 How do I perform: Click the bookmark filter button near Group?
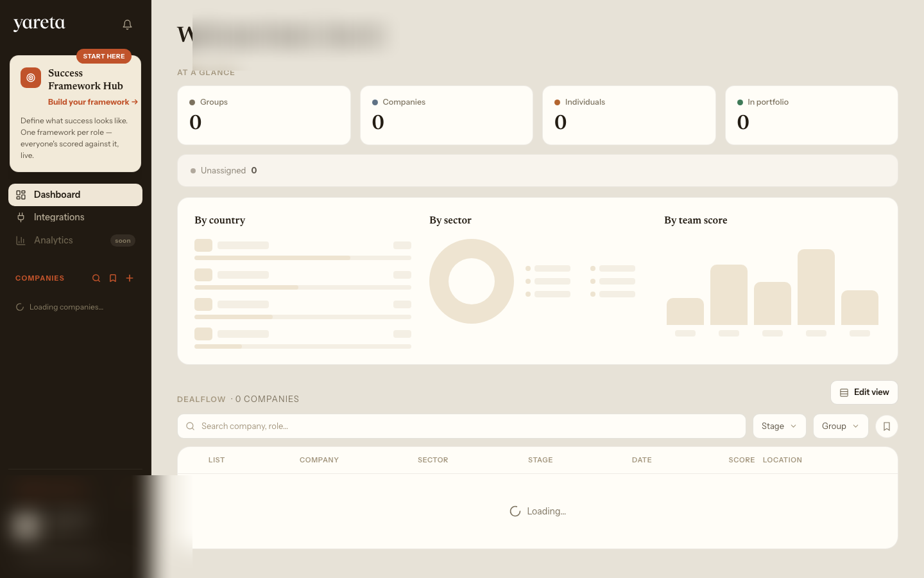[x=887, y=426]
